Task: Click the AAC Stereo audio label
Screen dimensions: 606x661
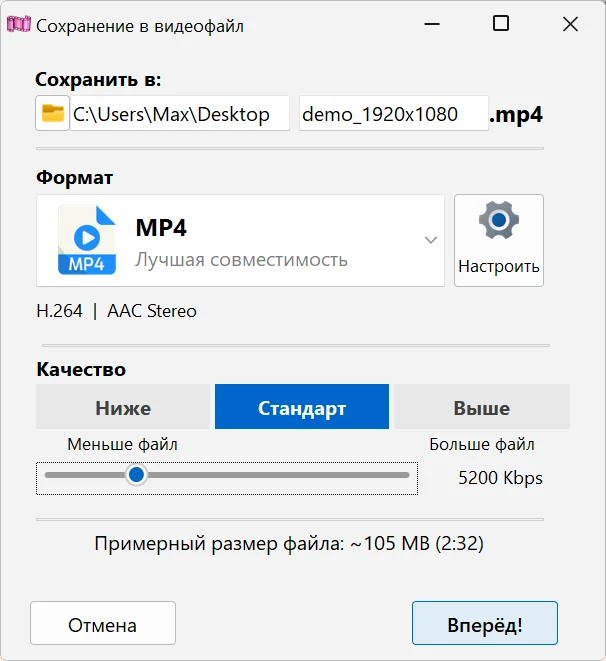Action: (x=152, y=311)
